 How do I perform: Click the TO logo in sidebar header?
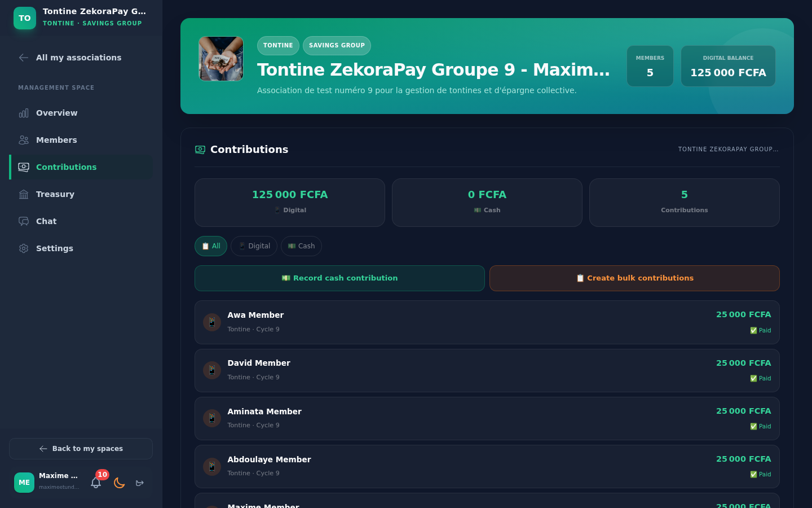pos(25,18)
